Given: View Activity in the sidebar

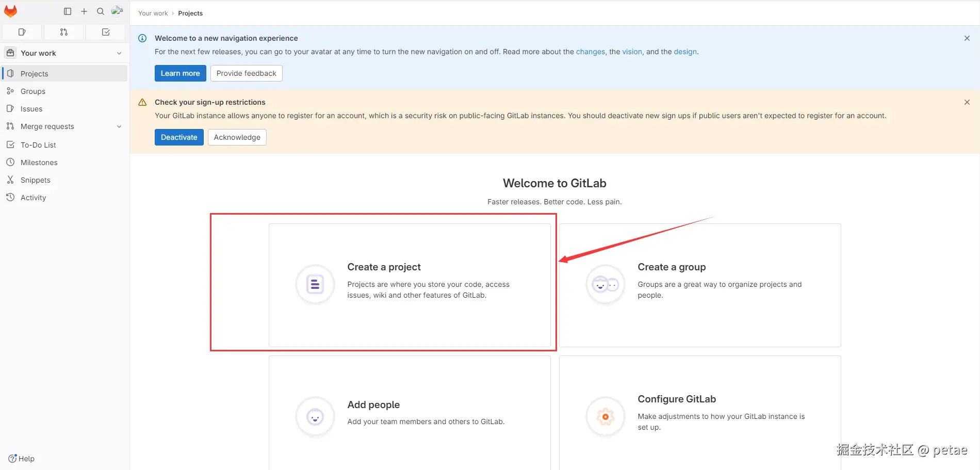Looking at the screenshot, I should click(x=65, y=198).
